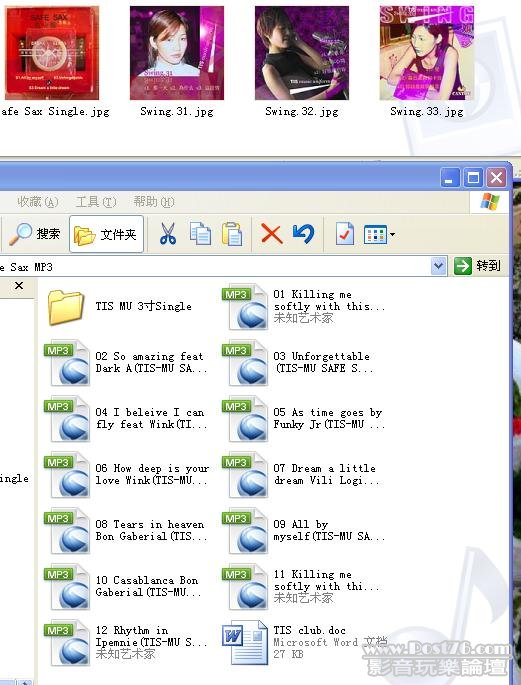Click the 转到 Go button
The image size is (521, 685).
point(478,266)
